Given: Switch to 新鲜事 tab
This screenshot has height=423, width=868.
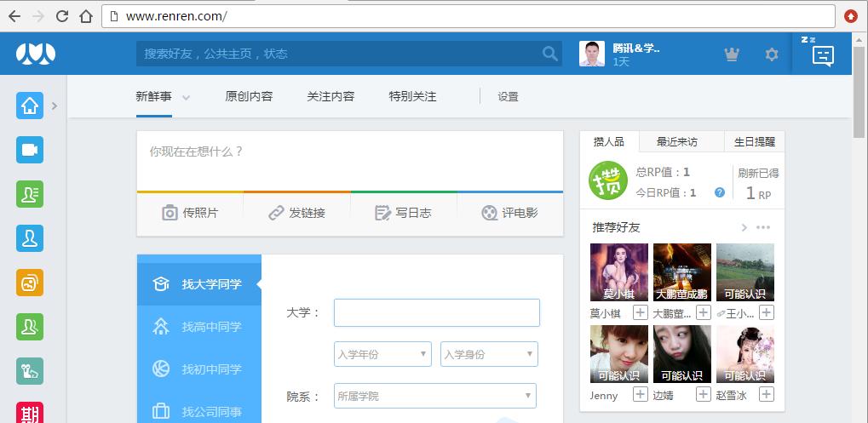Looking at the screenshot, I should pos(154,97).
